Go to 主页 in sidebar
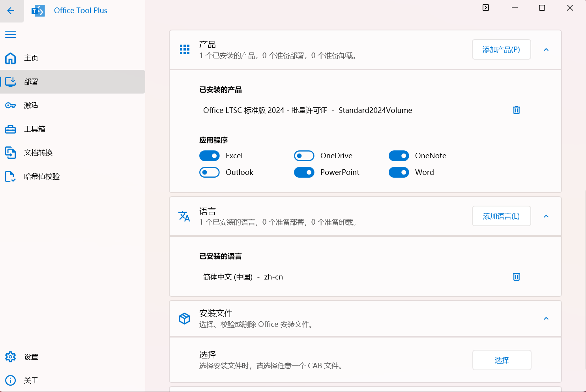The width and height of the screenshot is (586, 392). point(73,58)
